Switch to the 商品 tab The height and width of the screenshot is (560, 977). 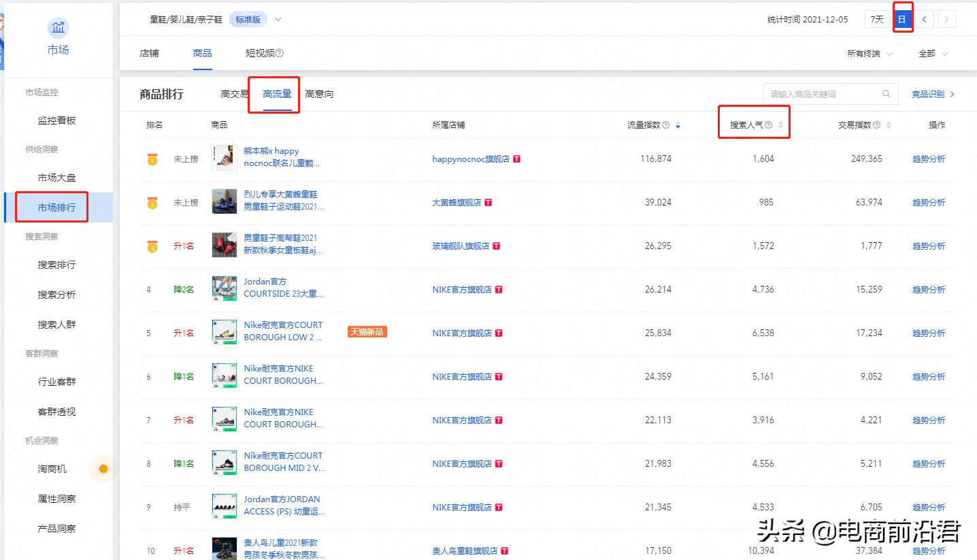202,53
